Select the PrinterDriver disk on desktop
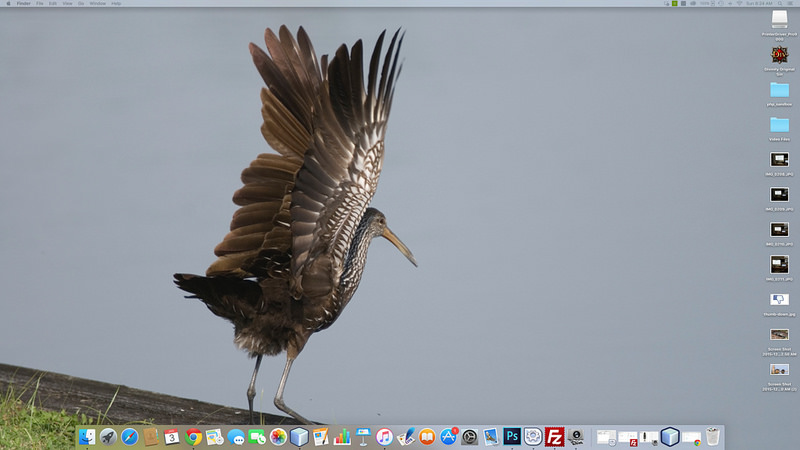The width and height of the screenshot is (800, 450). pos(779,20)
